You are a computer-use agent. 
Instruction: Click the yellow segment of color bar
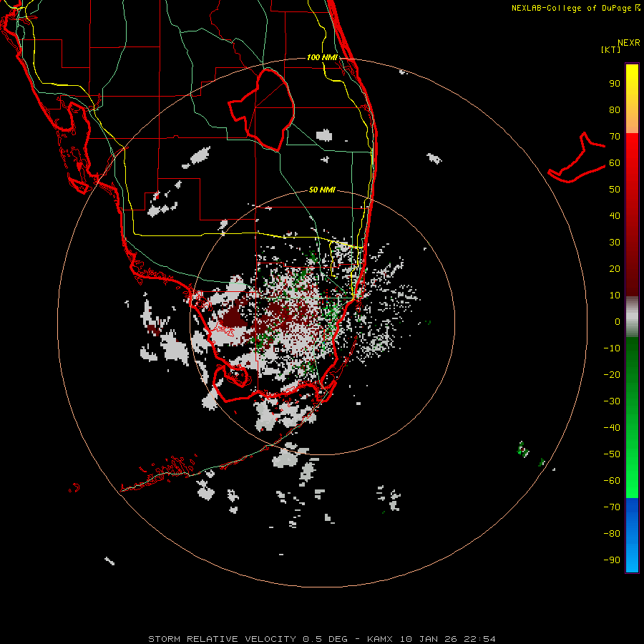(632, 99)
